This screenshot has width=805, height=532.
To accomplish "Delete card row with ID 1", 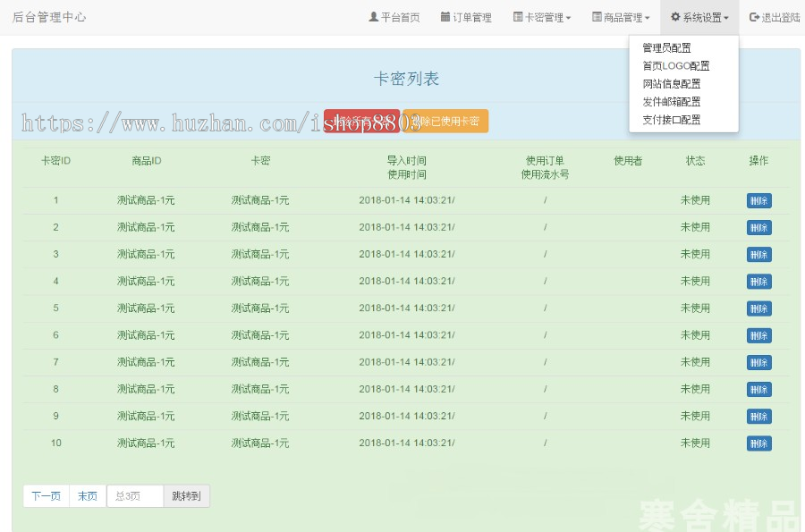I will (x=758, y=200).
